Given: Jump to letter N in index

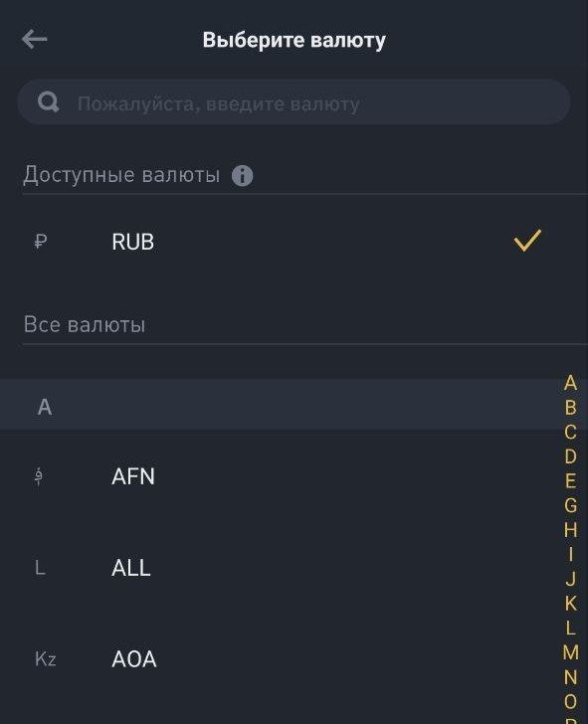Looking at the screenshot, I should 570,677.
